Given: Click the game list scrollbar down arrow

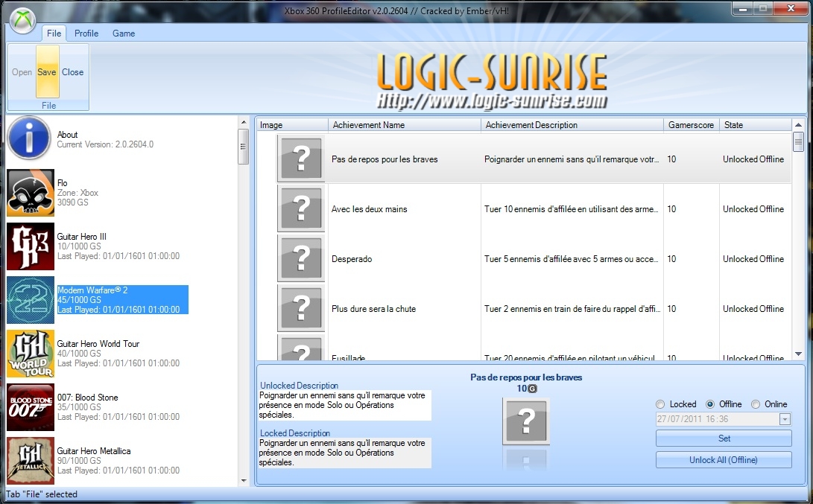Looking at the screenshot, I should click(x=244, y=481).
